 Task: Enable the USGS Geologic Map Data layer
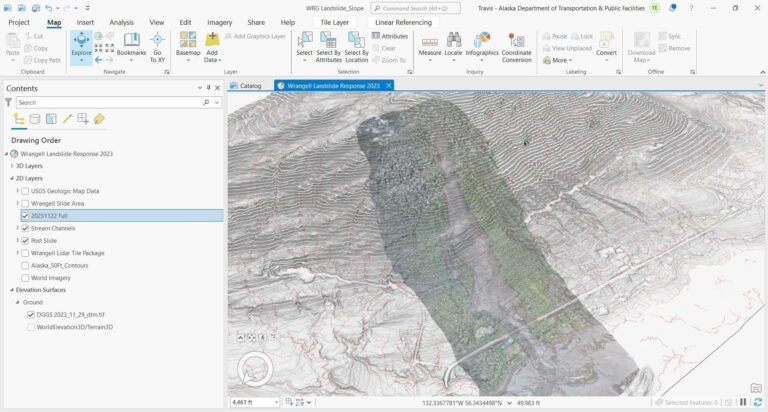click(25, 191)
